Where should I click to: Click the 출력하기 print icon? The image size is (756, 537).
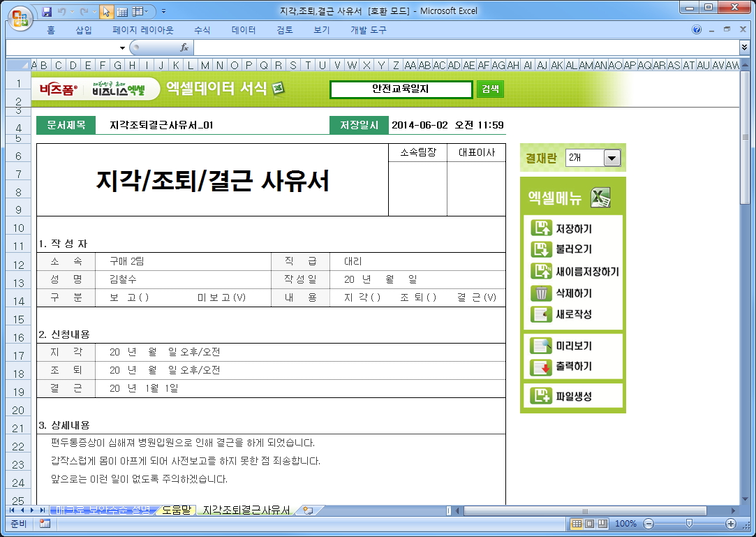tap(541, 367)
